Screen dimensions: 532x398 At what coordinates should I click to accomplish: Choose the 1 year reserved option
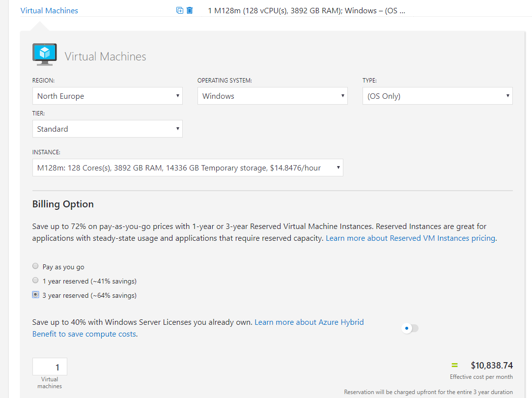point(35,281)
